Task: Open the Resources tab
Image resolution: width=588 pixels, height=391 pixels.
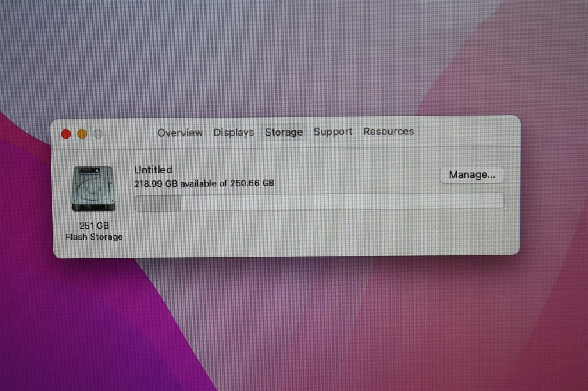Action: pyautogui.click(x=389, y=131)
